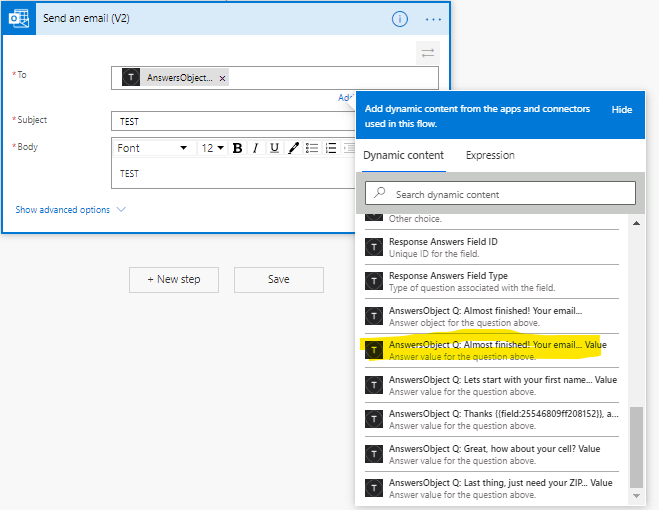
Task: Select AnswersObject Thanks field Value item
Action: click(492, 419)
